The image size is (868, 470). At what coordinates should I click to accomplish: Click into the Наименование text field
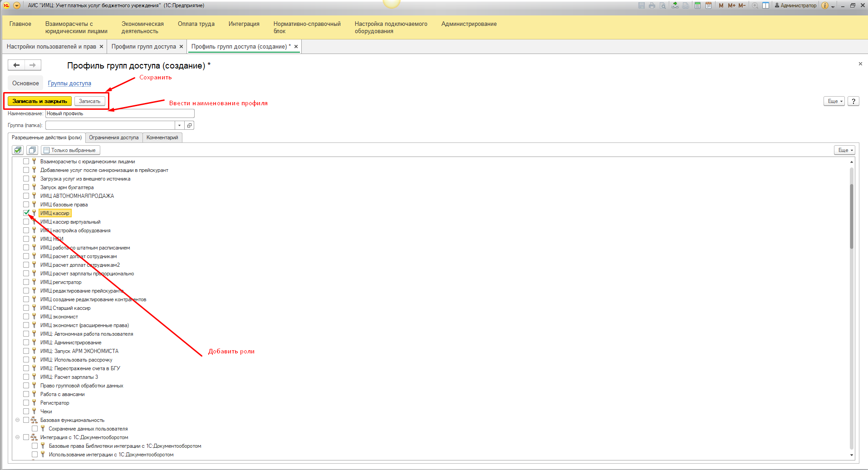coord(119,113)
